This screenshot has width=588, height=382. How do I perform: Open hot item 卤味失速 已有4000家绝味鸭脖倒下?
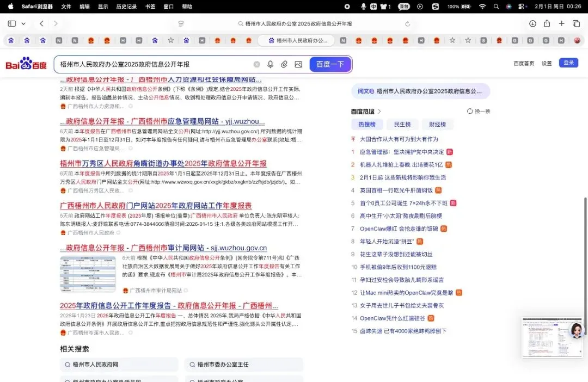pos(403,331)
